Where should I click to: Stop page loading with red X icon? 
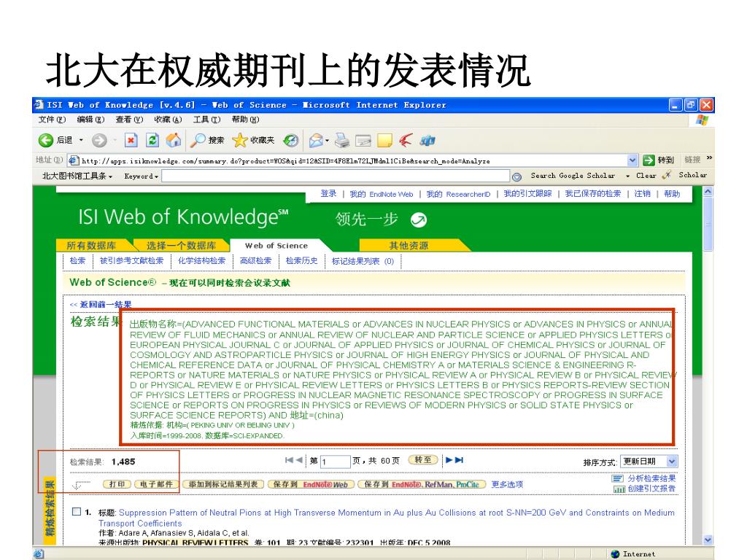tap(131, 140)
